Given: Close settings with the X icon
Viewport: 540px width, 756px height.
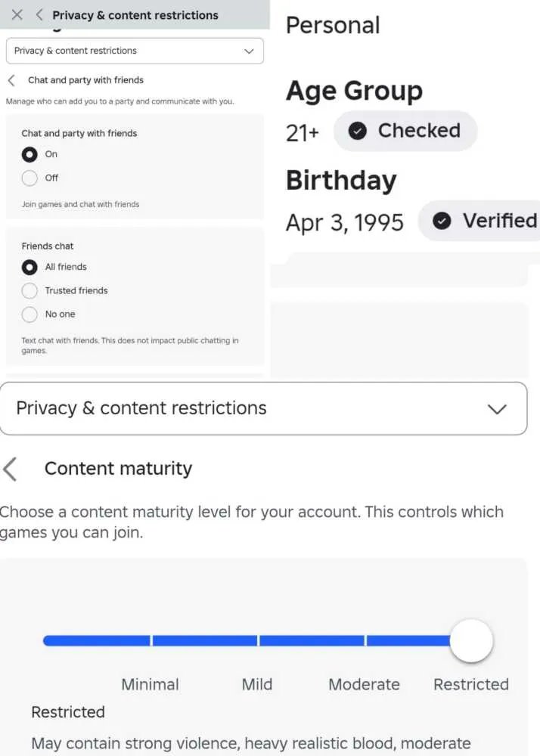Looking at the screenshot, I should click(17, 15).
